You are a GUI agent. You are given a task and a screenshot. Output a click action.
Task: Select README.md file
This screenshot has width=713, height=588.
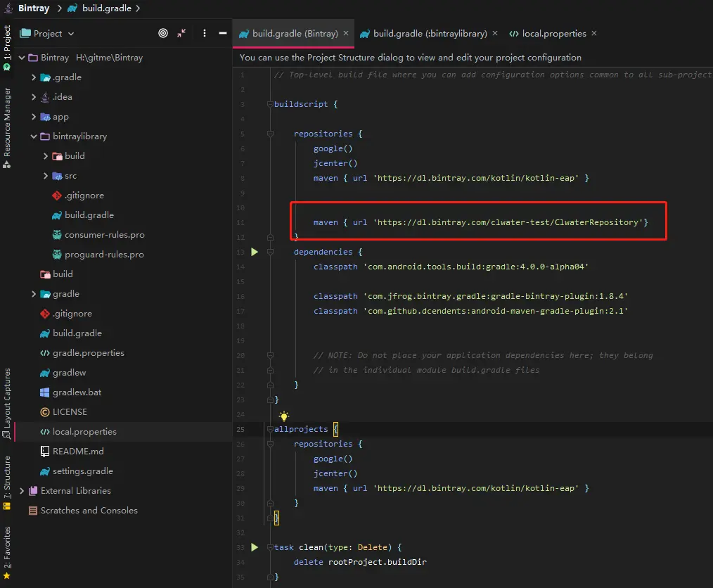[x=72, y=452]
